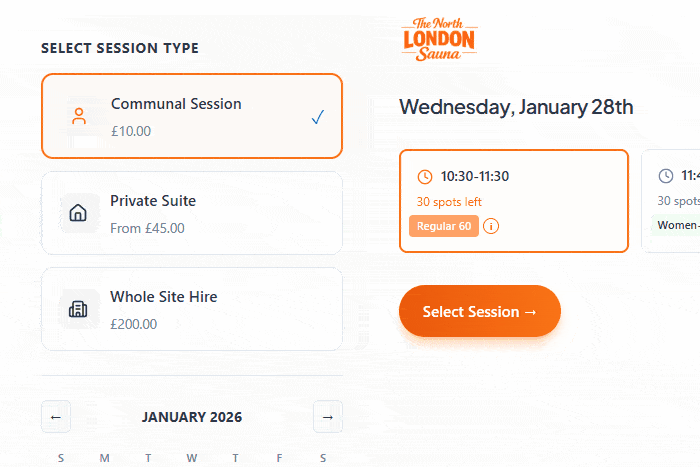
Task: Click the Wednesday, January 28th heading
Action: (516, 107)
